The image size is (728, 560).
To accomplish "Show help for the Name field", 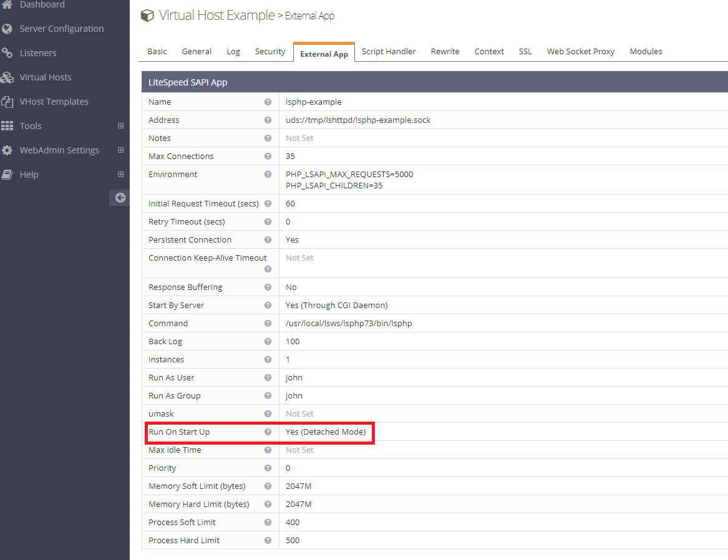I will pos(268,102).
